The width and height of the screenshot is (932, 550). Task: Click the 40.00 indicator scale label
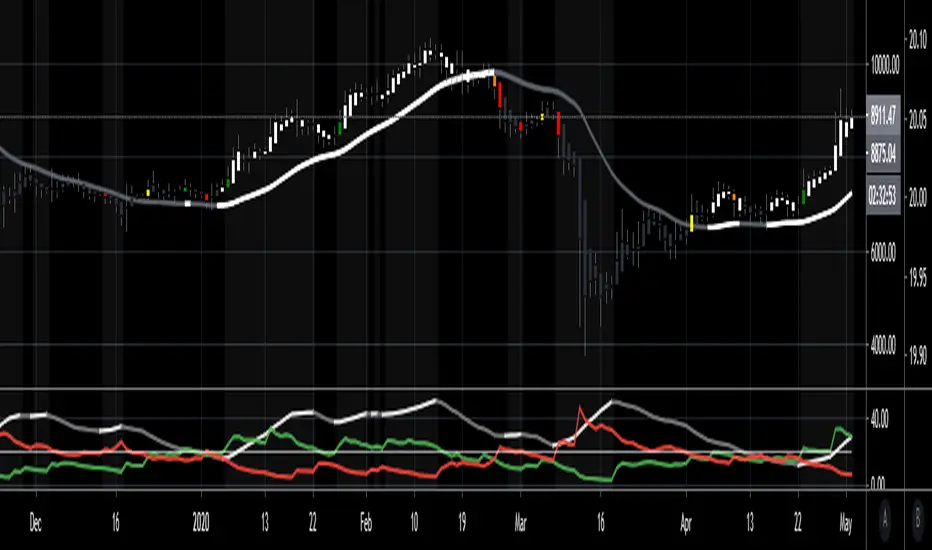[x=879, y=420]
